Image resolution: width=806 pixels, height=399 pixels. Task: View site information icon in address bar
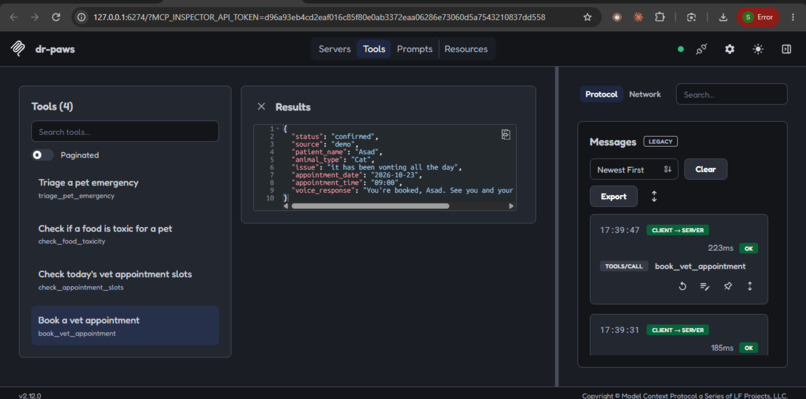pos(81,17)
